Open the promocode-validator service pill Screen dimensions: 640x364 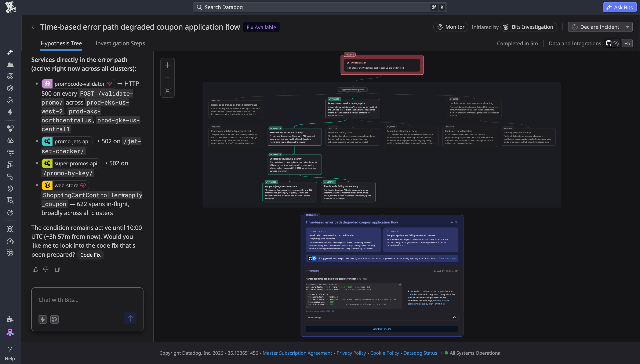[78, 84]
